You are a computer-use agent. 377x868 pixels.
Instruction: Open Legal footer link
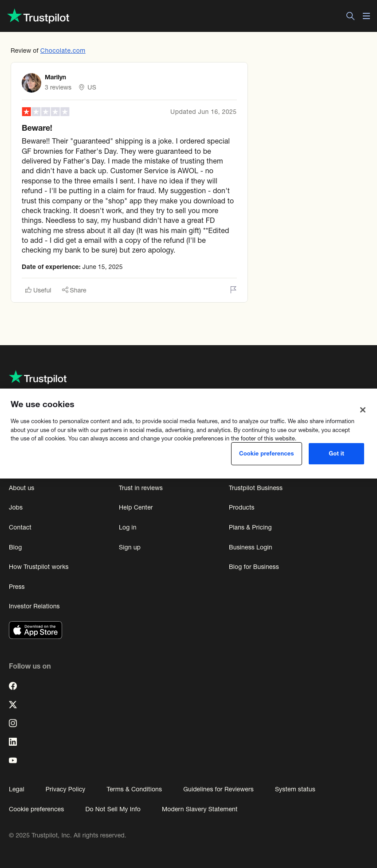point(16,789)
